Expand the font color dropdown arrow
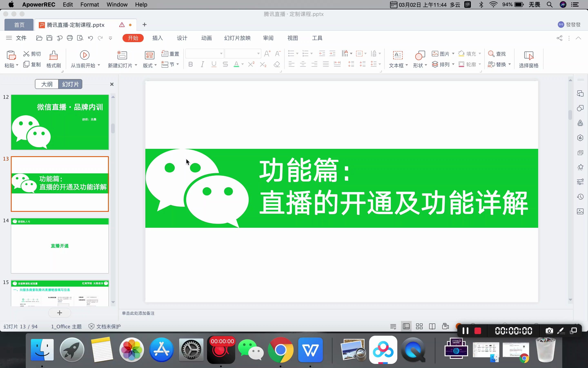588x368 pixels. click(x=243, y=64)
